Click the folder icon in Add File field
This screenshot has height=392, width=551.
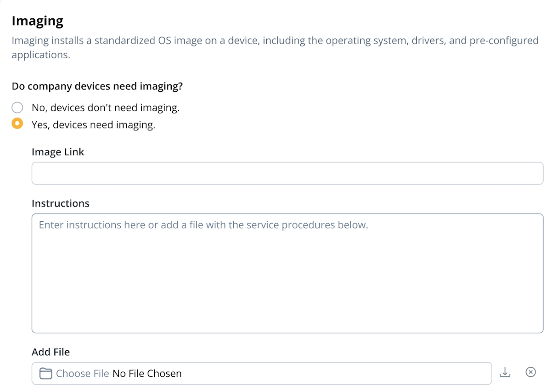click(45, 373)
